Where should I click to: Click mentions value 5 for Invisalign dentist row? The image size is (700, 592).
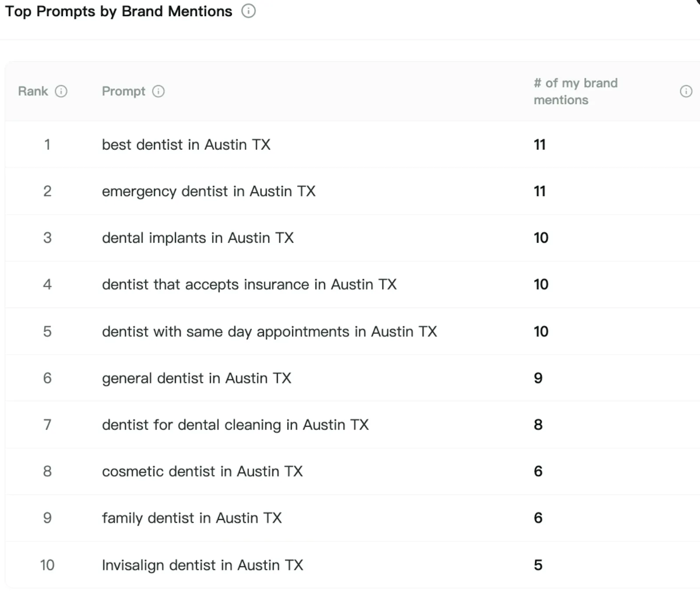[x=539, y=565]
